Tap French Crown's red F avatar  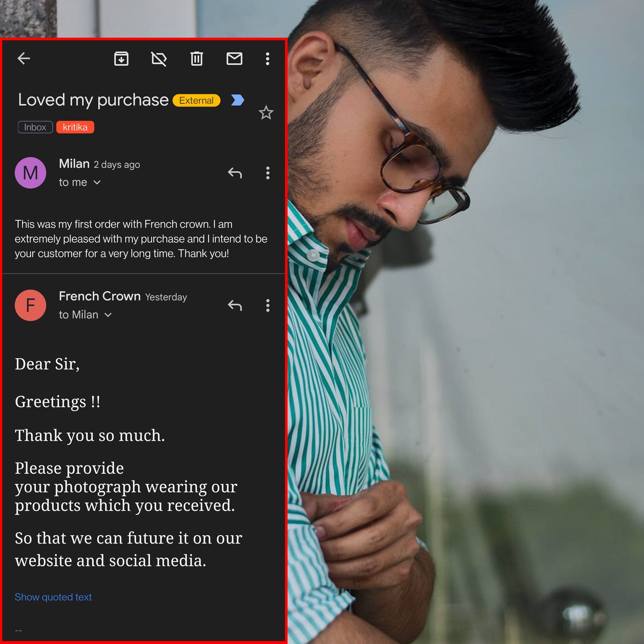tap(30, 305)
